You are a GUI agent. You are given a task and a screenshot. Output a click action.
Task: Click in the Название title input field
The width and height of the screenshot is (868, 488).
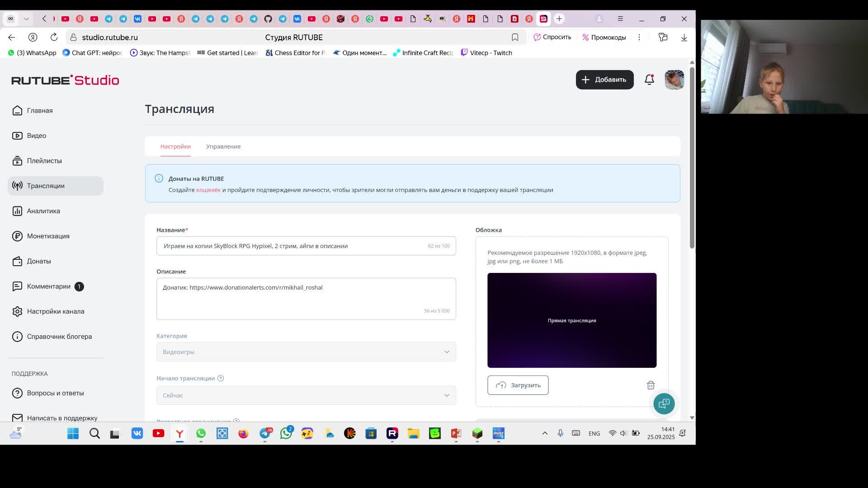[x=289, y=246]
